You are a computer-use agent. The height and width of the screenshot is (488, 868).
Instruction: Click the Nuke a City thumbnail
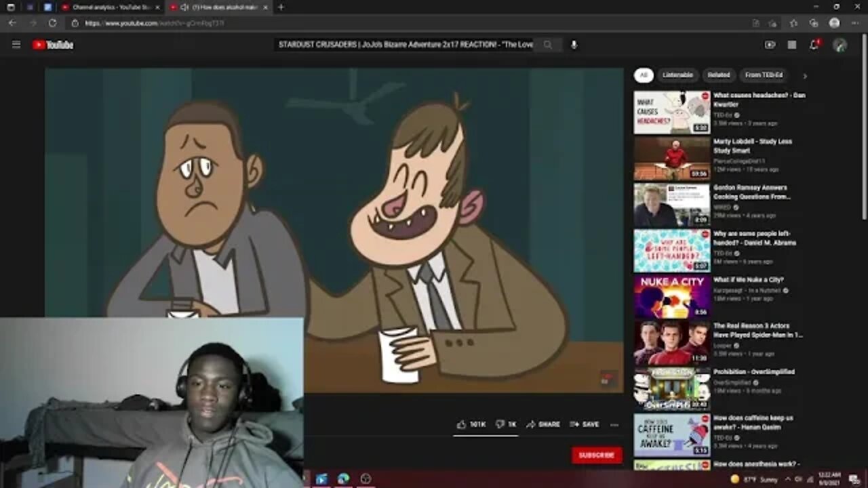[672, 297]
